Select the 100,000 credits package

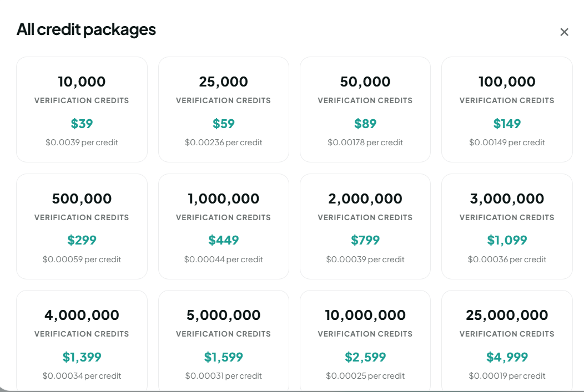[x=507, y=109]
